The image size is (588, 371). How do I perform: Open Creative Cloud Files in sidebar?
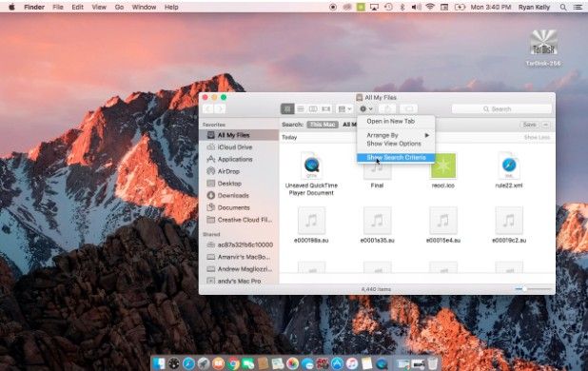(x=239, y=220)
